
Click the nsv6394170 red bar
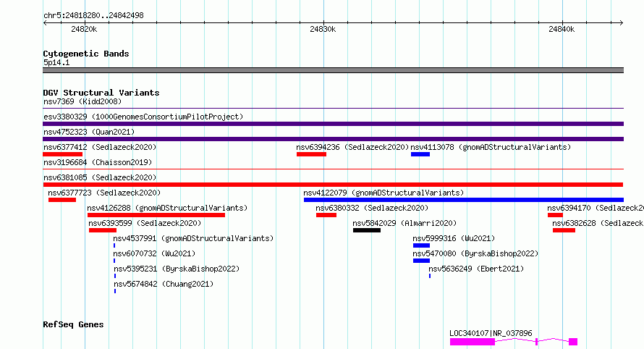tap(555, 215)
